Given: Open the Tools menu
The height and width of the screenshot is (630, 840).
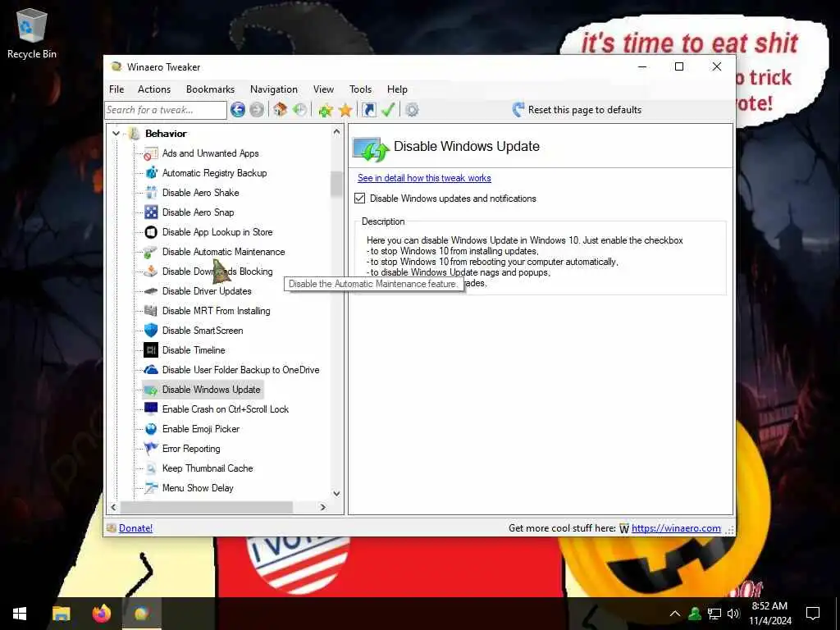Looking at the screenshot, I should (x=361, y=89).
